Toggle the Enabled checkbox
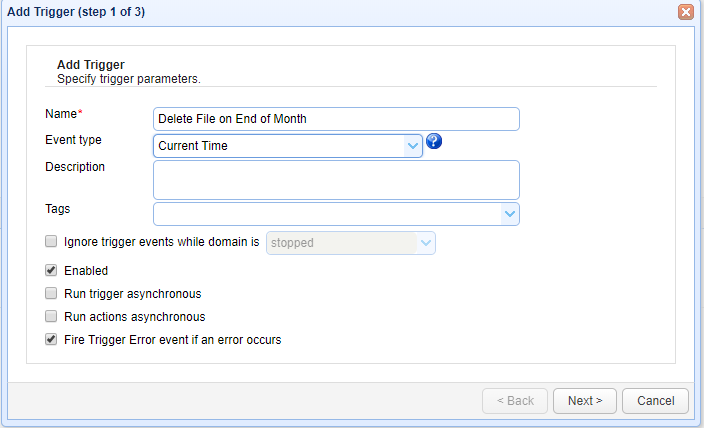The image size is (704, 428). (x=51, y=270)
